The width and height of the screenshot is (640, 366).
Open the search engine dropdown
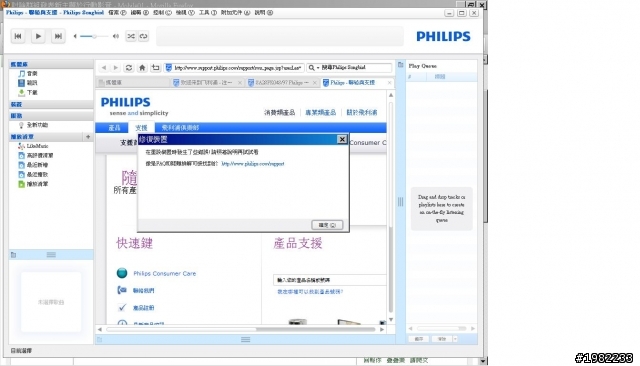pos(314,68)
